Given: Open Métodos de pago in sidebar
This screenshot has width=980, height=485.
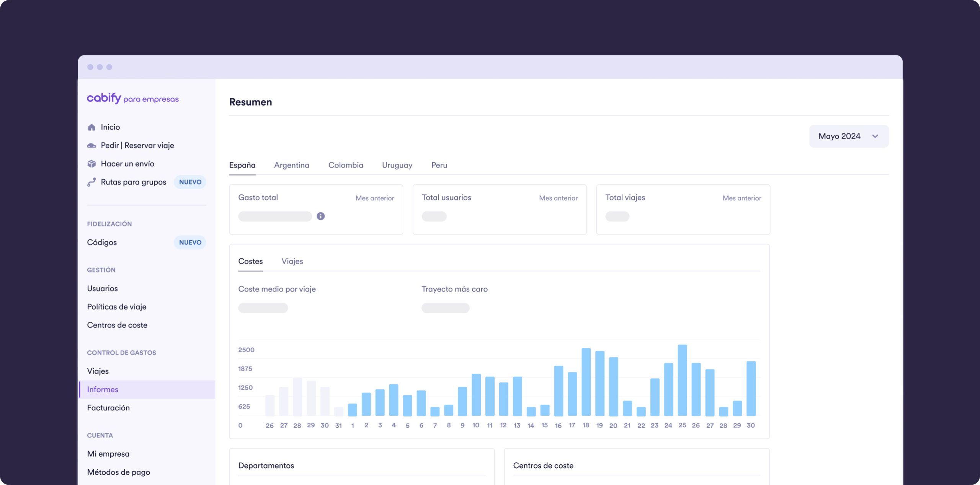Looking at the screenshot, I should click(x=118, y=472).
